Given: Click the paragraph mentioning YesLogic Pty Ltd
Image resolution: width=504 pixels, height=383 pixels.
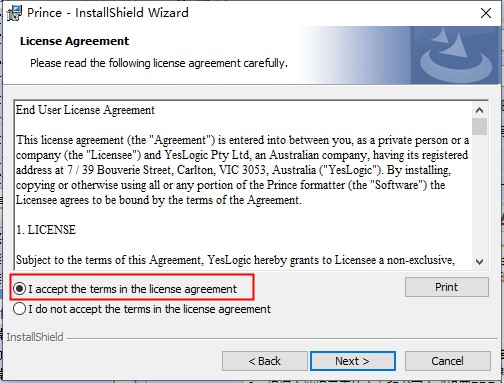Looking at the screenshot, I should pos(242,170).
